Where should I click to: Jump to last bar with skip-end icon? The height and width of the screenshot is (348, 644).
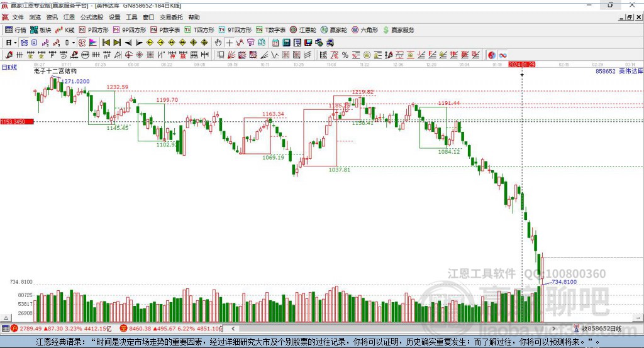pos(117,43)
